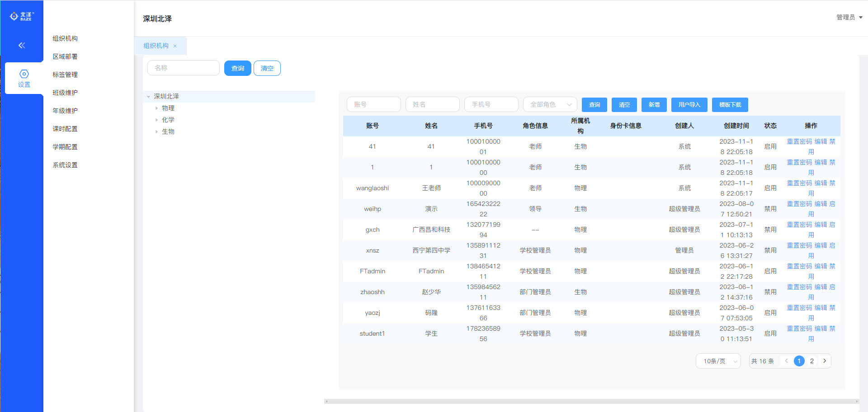Open the 10条/页 page size dropdown

tap(718, 361)
